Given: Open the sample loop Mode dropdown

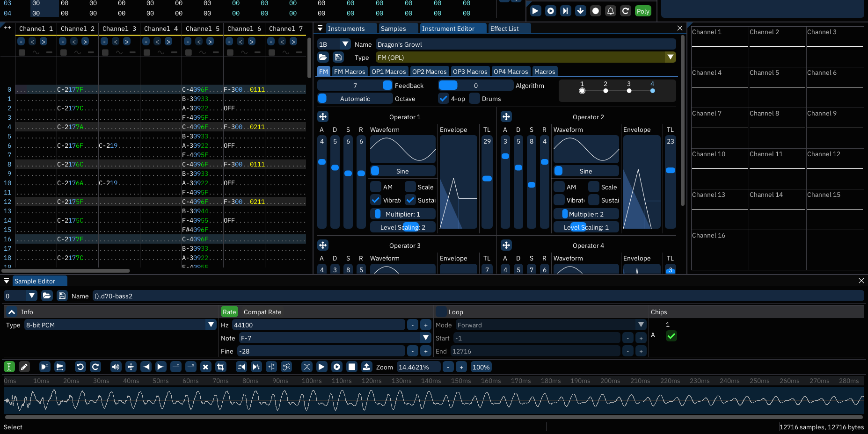Looking at the screenshot, I should (x=641, y=325).
